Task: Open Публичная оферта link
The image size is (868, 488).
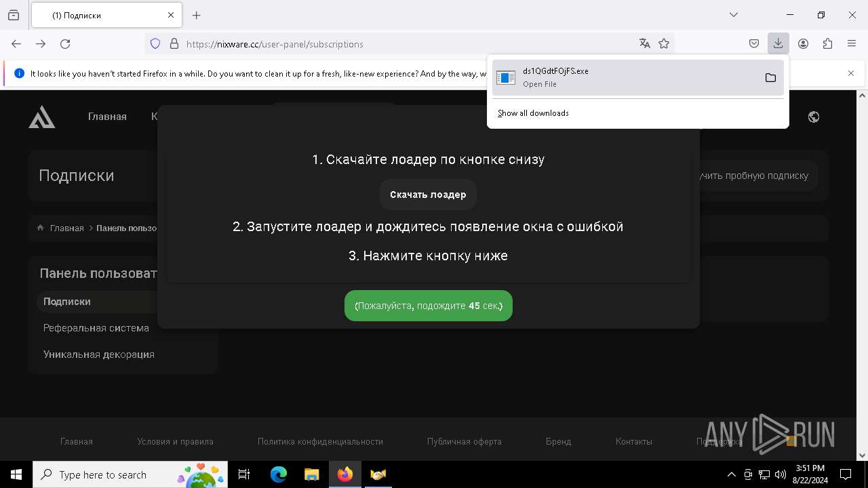Action: tap(465, 441)
